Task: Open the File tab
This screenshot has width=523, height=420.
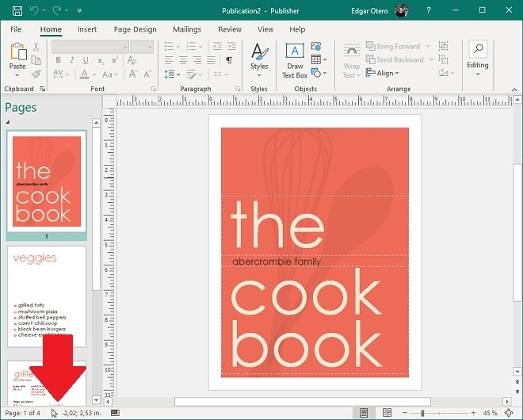Action: coord(16,29)
